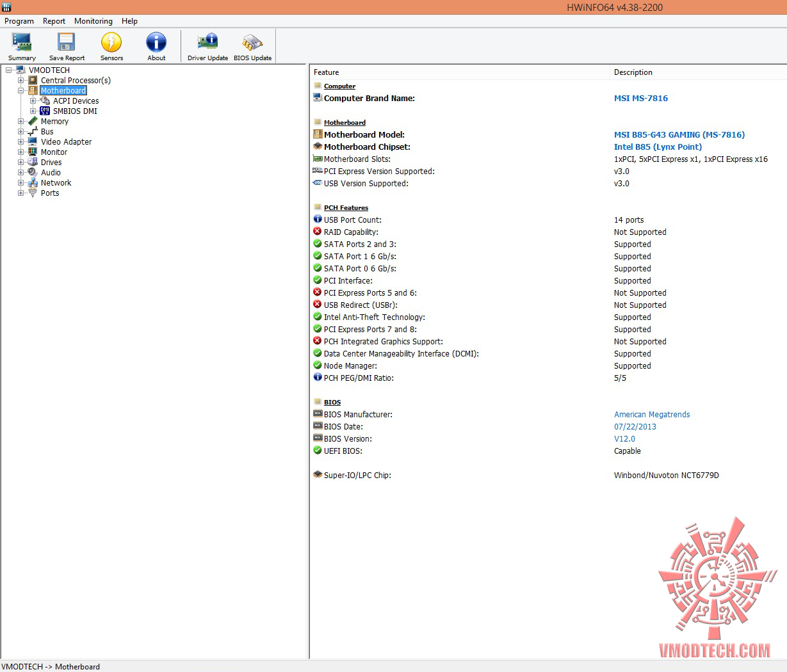Image resolution: width=787 pixels, height=672 pixels.
Task: Click BIOS date 07/22/2013 value
Action: click(x=635, y=427)
